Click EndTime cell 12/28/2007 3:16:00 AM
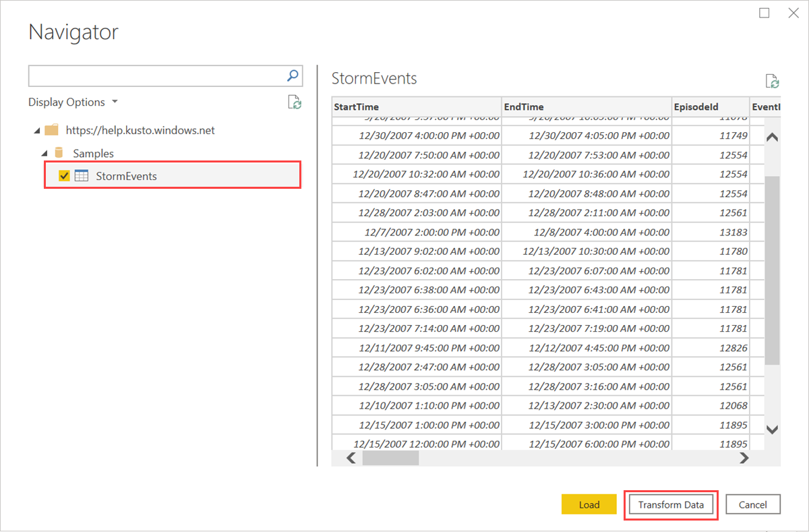809x532 pixels. (587, 386)
